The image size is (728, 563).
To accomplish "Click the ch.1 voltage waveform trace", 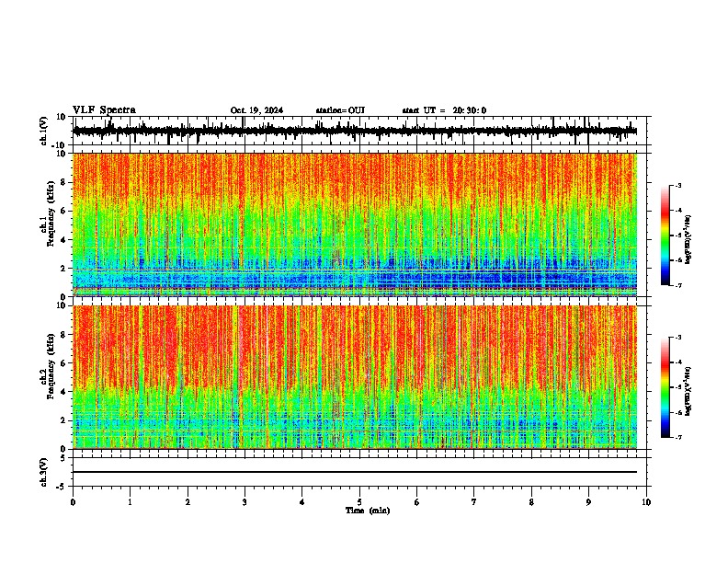I will tap(355, 131).
